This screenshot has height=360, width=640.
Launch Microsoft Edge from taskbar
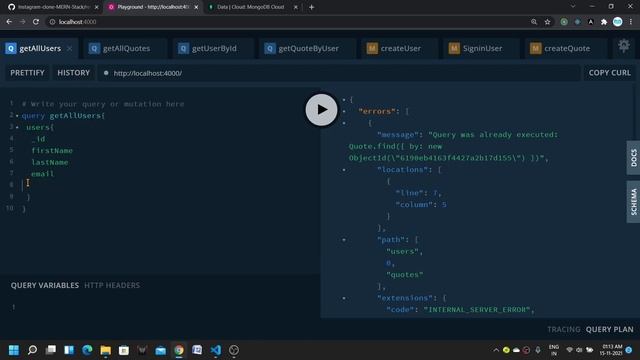87,350
